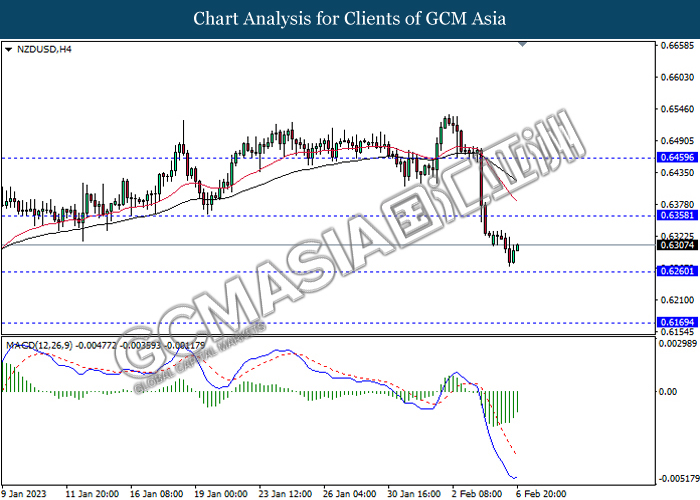Click the MACD(12,26,9) indicator label

pyautogui.click(x=39, y=345)
